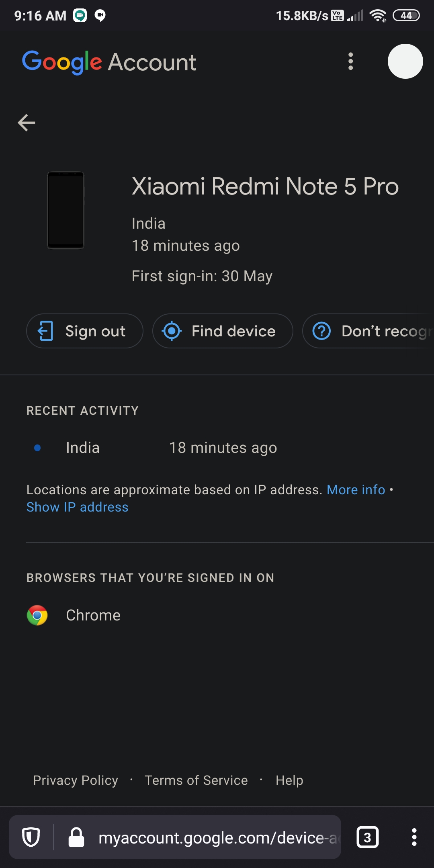Show IP address for recent activity

77,507
